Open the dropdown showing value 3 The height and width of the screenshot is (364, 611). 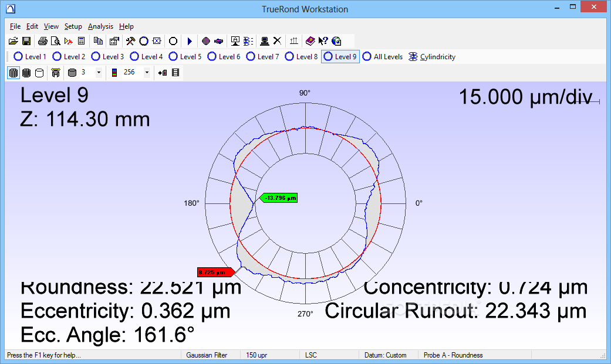99,73
